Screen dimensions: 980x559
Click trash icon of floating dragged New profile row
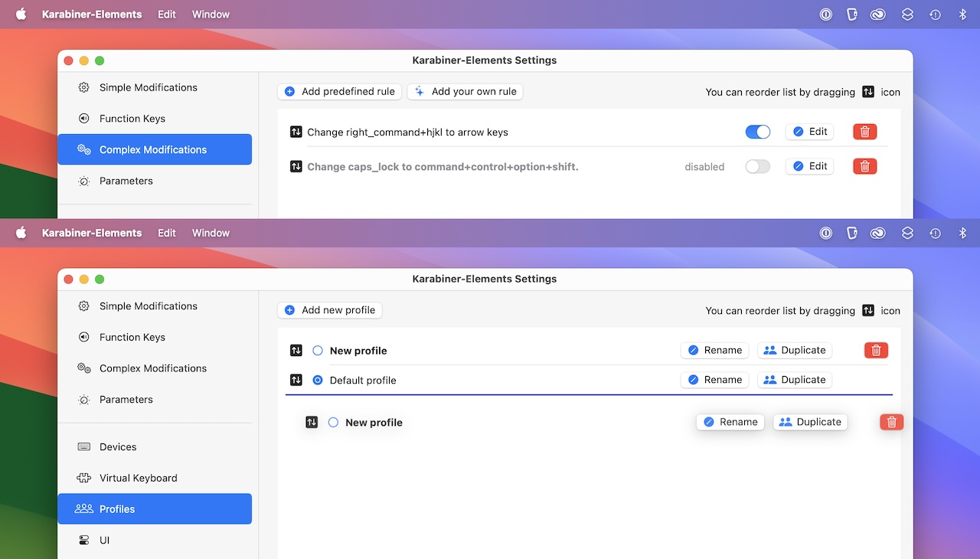[x=892, y=422]
